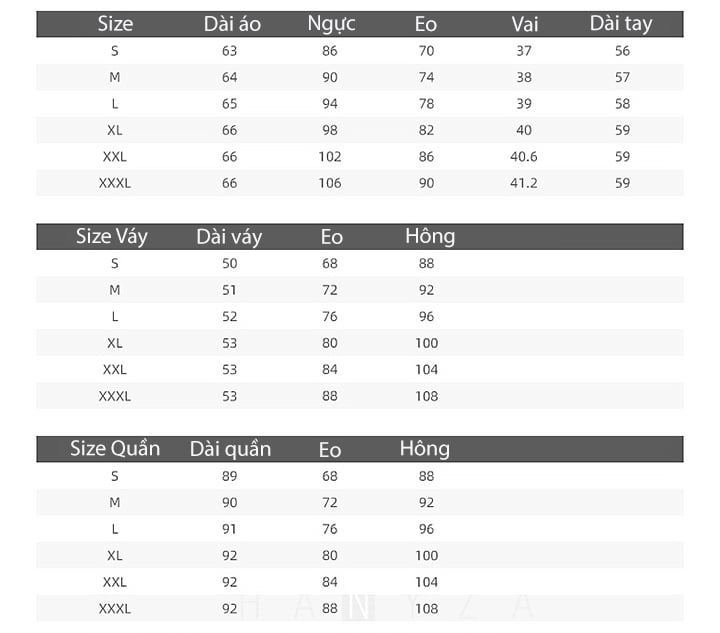Click the shoulder value 40.6
720x633 pixels.
point(524,157)
